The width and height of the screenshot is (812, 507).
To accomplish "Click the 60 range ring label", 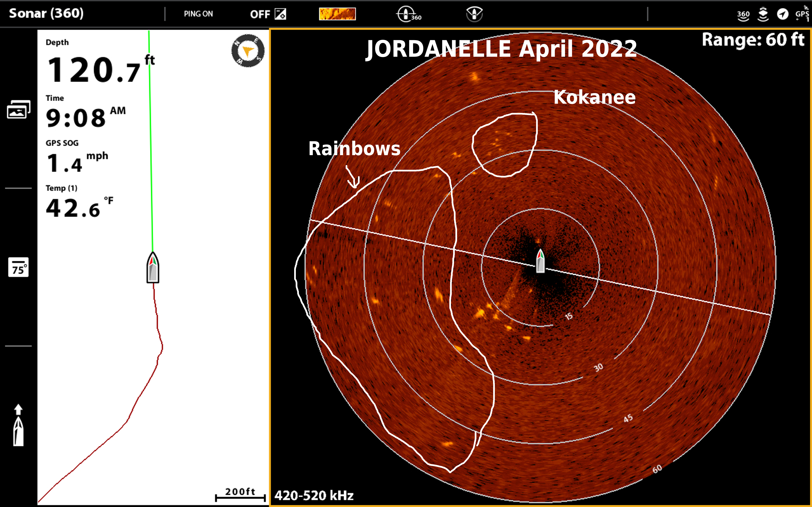I will (657, 469).
